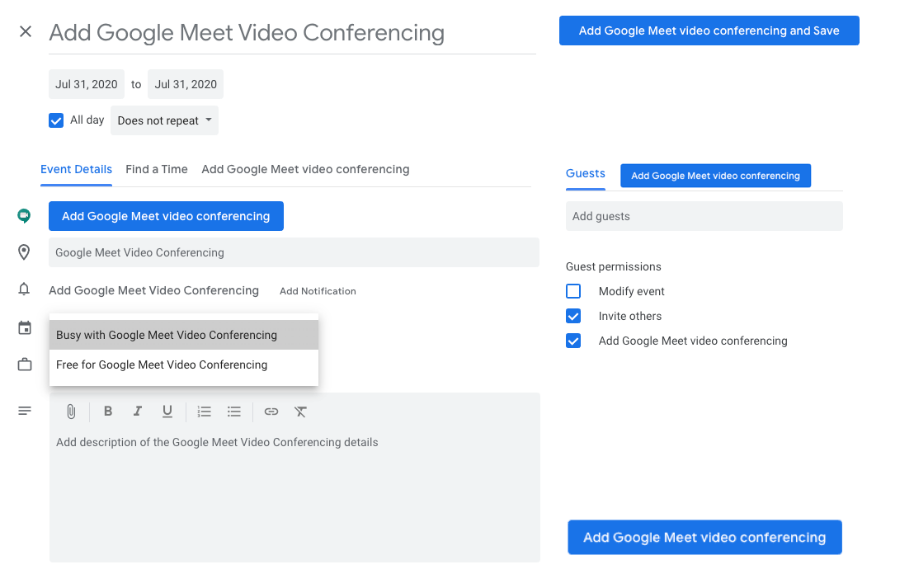Choose Busy with Google Meet Video Conferencing

(184, 335)
